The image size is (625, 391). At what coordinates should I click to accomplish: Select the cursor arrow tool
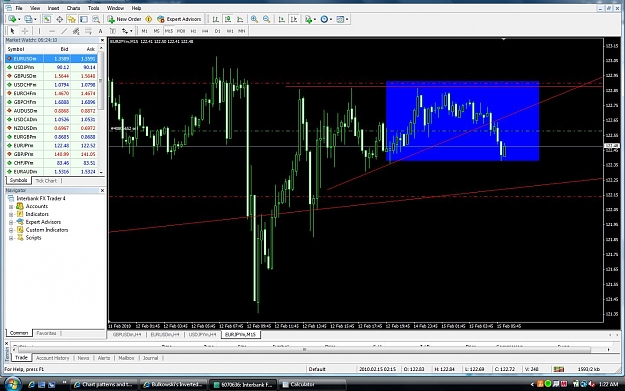[12, 31]
